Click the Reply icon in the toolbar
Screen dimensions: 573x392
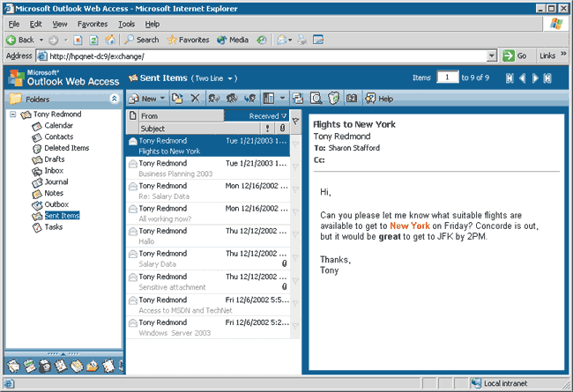click(214, 99)
